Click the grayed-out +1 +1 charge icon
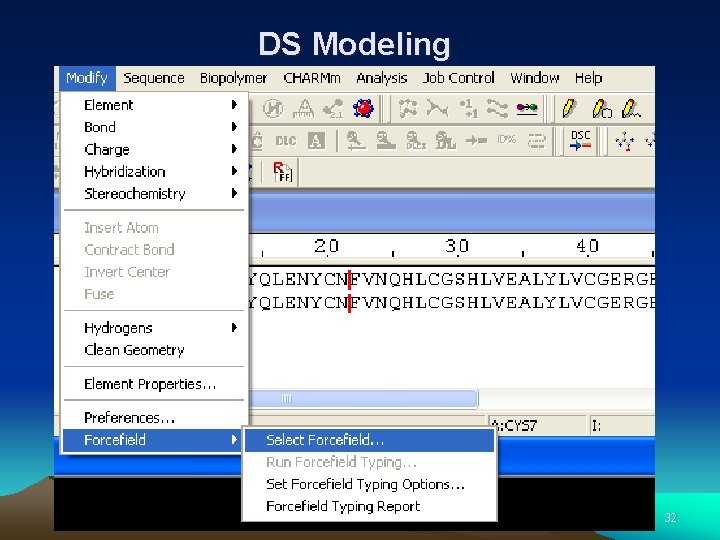This screenshot has height=540, width=720. [x=467, y=109]
